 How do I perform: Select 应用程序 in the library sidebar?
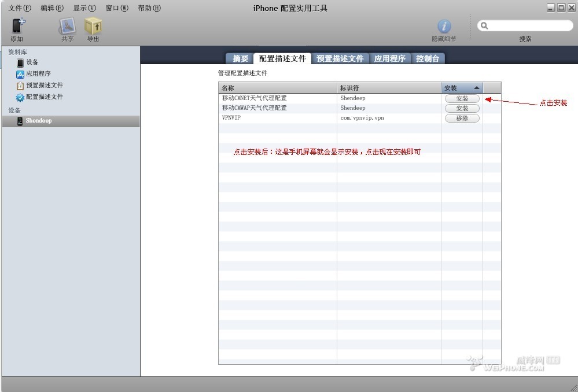pyautogui.click(x=38, y=74)
